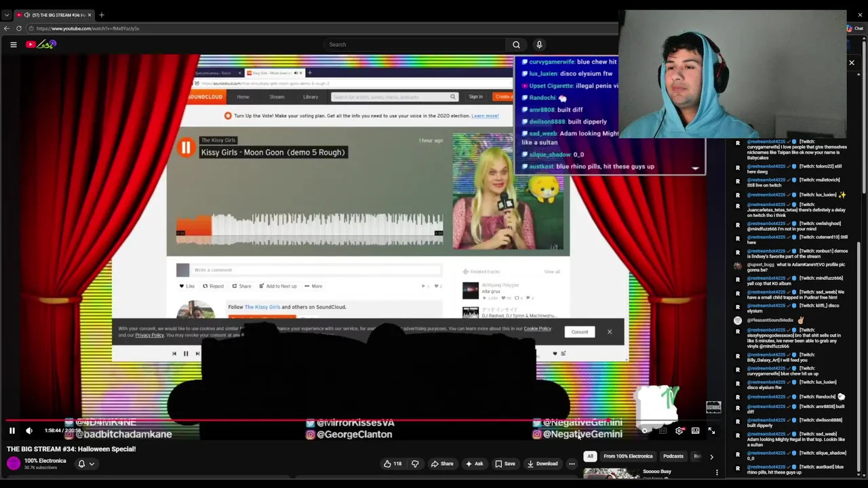Image resolution: width=868 pixels, height=488 pixels.
Task: Go to the YouTube home logo
Action: [41, 45]
